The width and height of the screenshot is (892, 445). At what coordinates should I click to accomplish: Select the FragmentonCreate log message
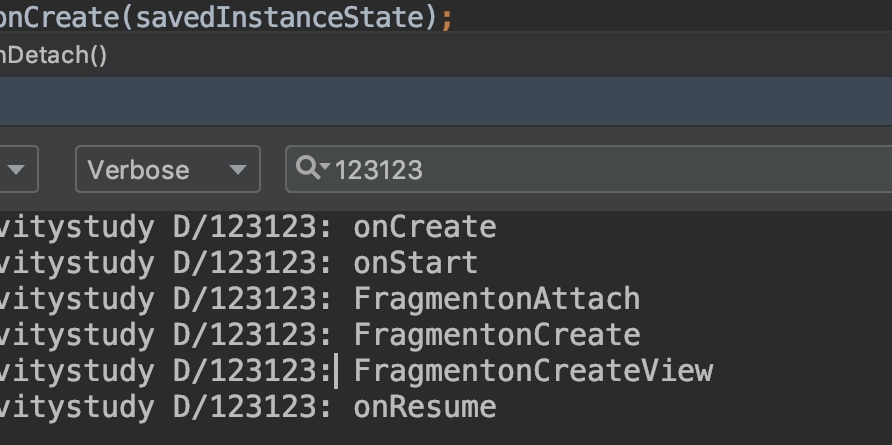point(496,335)
